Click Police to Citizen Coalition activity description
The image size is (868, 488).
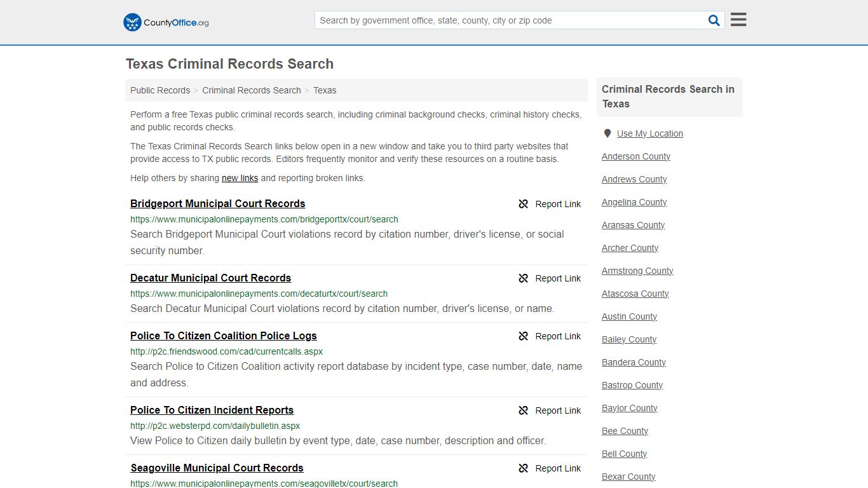coord(356,374)
